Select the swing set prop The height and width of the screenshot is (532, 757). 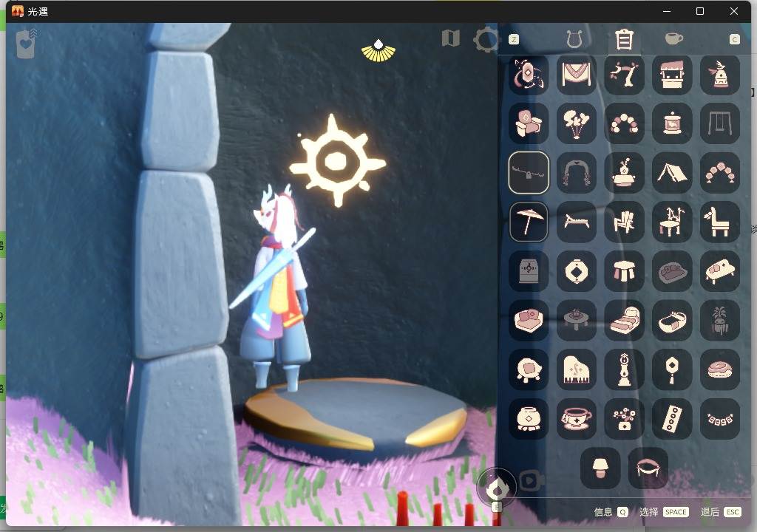tap(720, 123)
